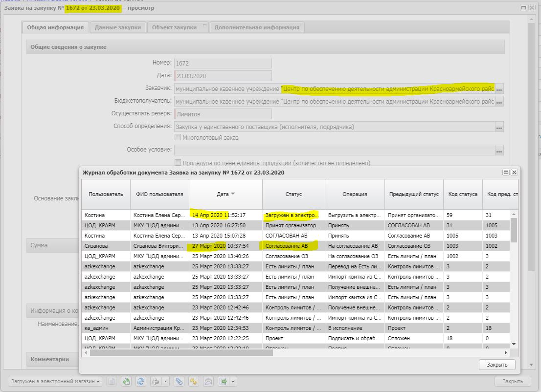Click the blank document icon in bottom toolbar
Image resolution: width=541 pixels, height=392 pixels.
112,381
